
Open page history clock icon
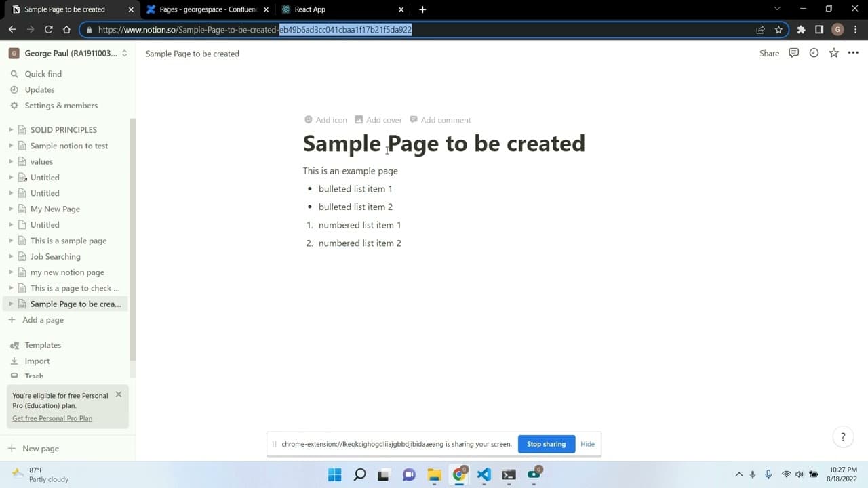point(814,53)
